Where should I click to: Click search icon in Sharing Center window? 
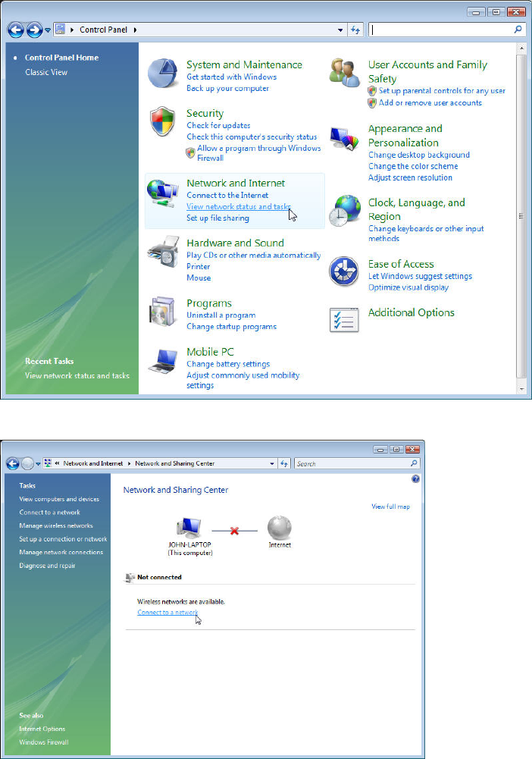[x=414, y=463]
